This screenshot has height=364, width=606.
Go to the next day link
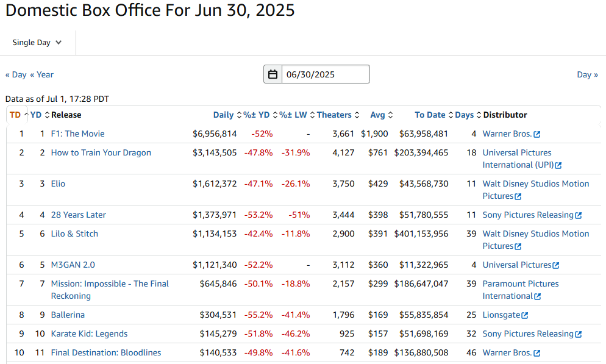pyautogui.click(x=588, y=74)
